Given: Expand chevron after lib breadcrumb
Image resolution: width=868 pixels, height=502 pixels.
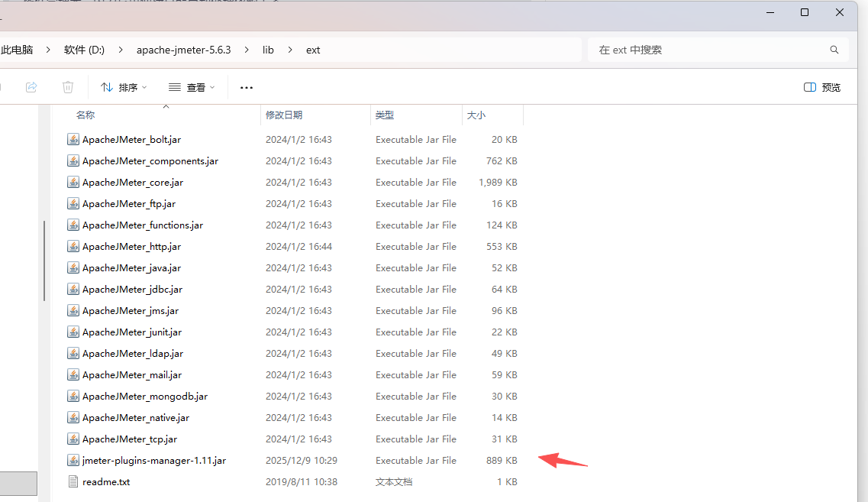Looking at the screenshot, I should click(290, 50).
